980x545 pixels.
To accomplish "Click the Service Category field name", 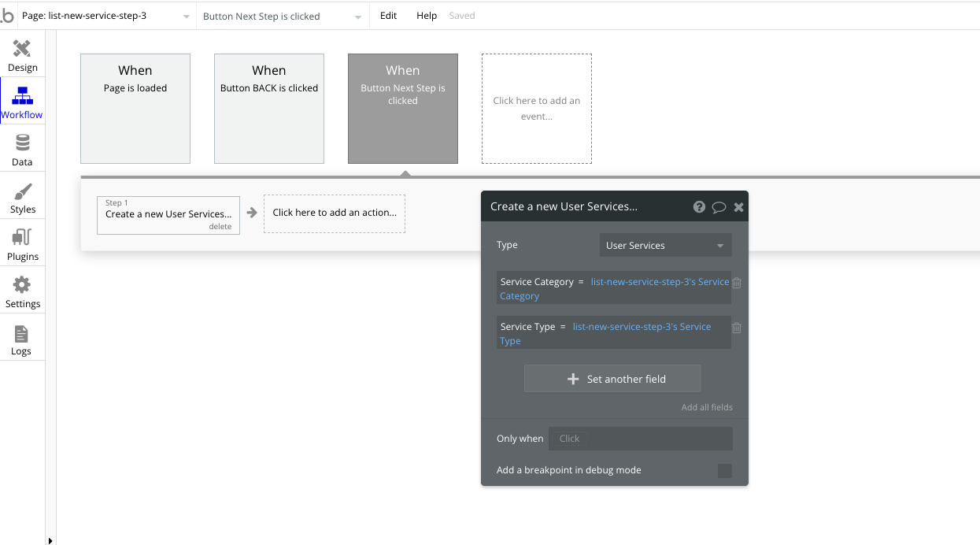I will point(537,282).
